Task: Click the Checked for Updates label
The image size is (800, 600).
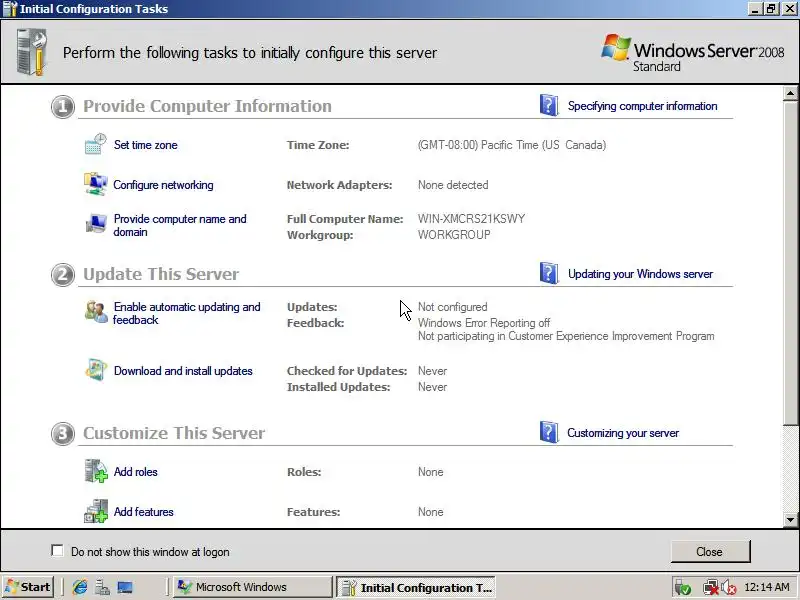Action: coord(347,371)
